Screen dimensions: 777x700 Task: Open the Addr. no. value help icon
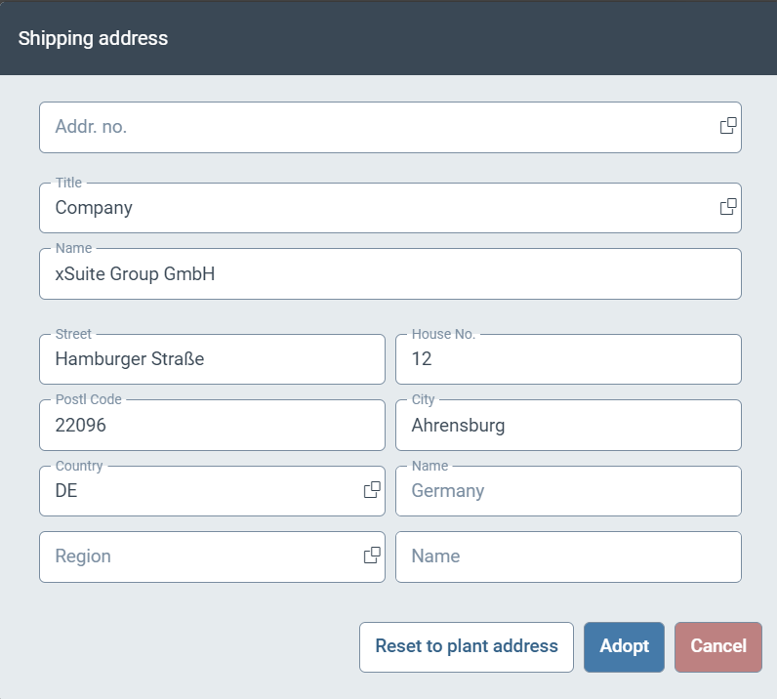point(727,126)
